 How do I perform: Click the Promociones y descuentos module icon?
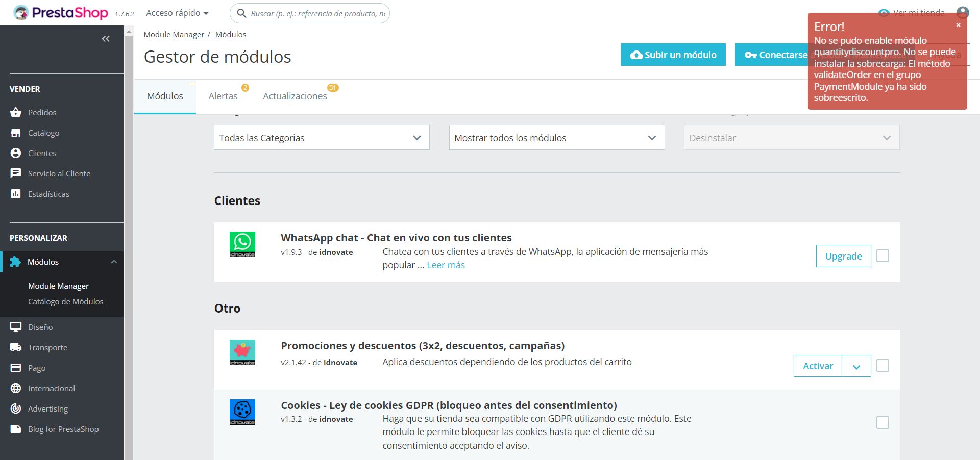[242, 352]
